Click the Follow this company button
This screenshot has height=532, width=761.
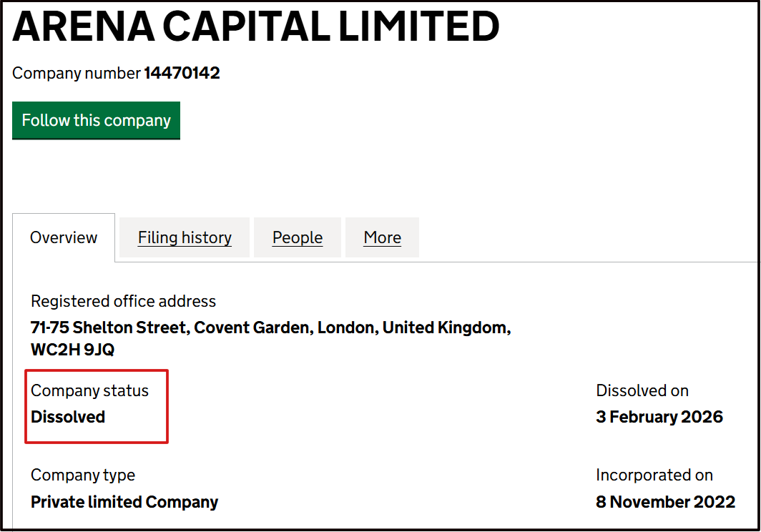click(96, 120)
